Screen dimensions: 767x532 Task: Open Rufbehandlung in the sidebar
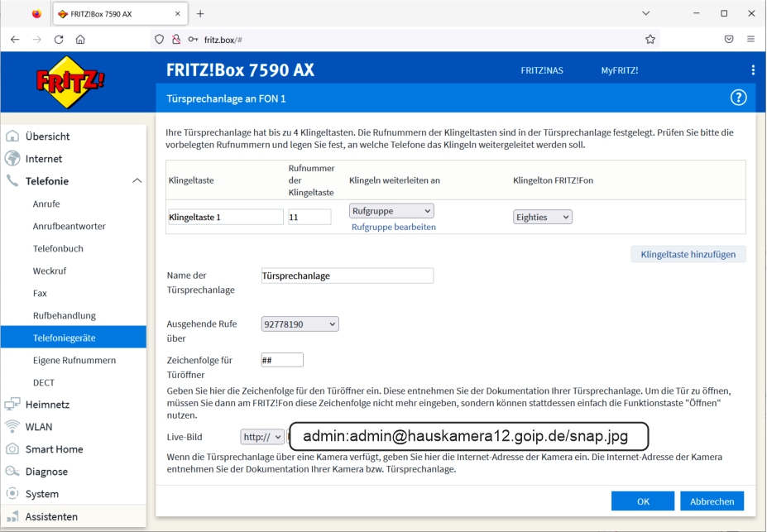pyautogui.click(x=65, y=315)
